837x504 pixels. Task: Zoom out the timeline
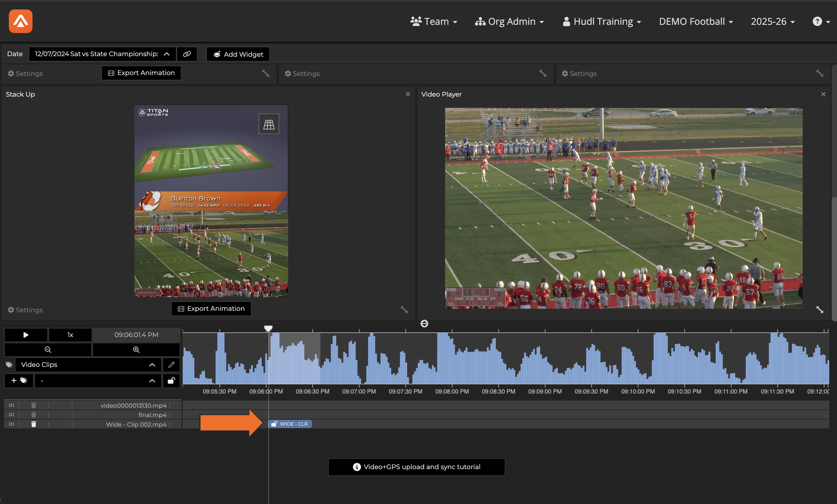pyautogui.click(x=48, y=349)
